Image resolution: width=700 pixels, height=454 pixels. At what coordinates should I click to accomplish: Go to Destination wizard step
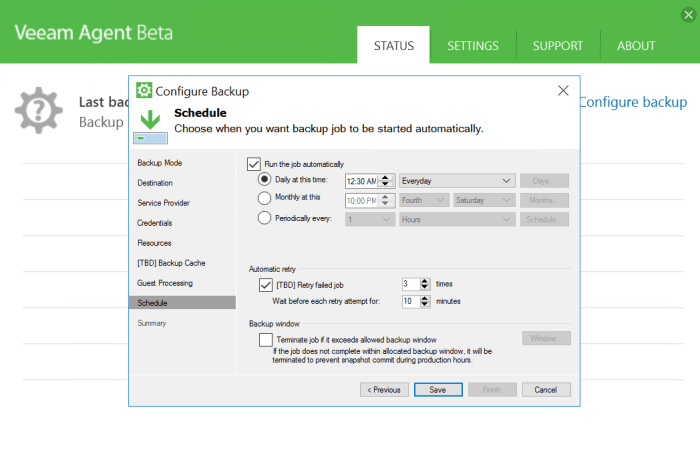(x=155, y=183)
